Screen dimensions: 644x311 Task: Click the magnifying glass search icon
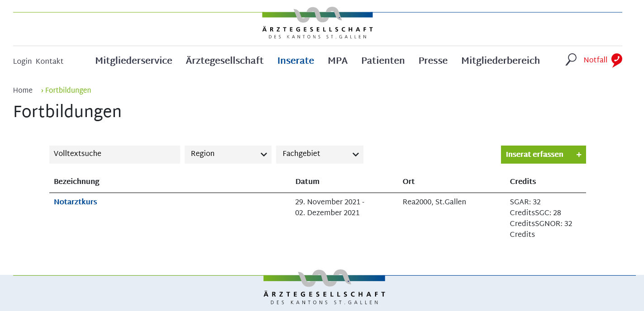571,60
